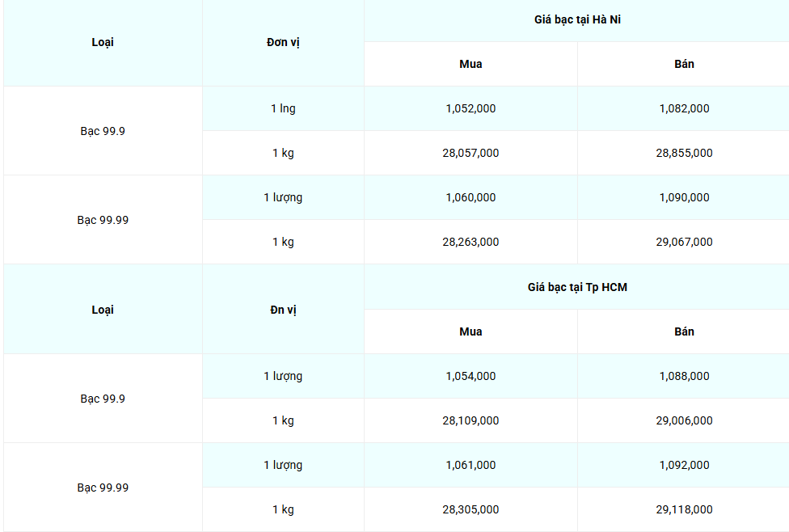Click the 29,118,000 sell price cell
Image resolution: width=789 pixels, height=532 pixels.
pos(684,509)
